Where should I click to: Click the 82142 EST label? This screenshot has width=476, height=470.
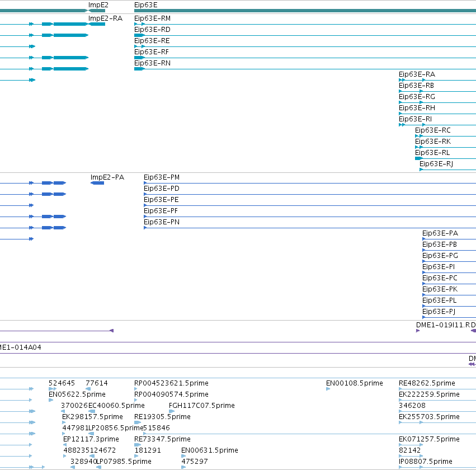410,451
